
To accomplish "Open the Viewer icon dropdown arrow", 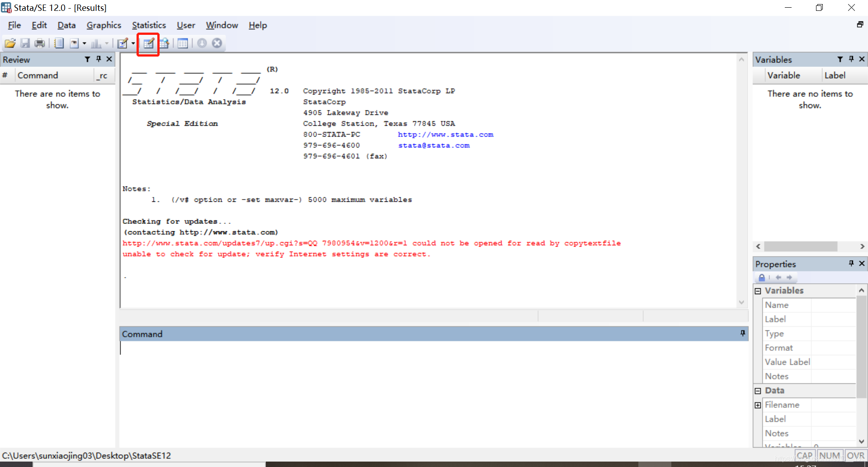I will pos(84,43).
